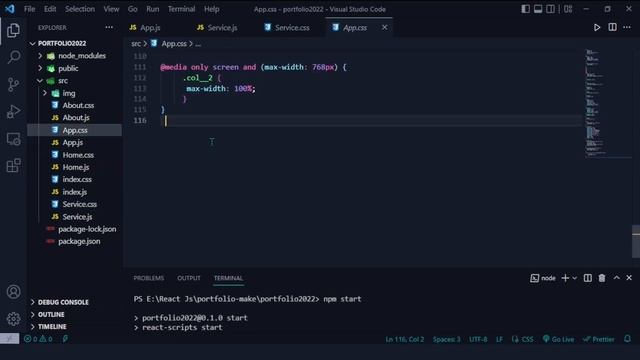Screen dimensions: 640x360
Task: Toggle the Secondary Side Bar layout icon
Action: (550, 9)
